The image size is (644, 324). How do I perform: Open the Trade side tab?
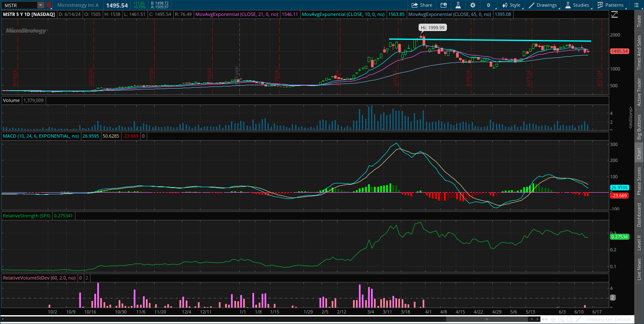(x=639, y=21)
